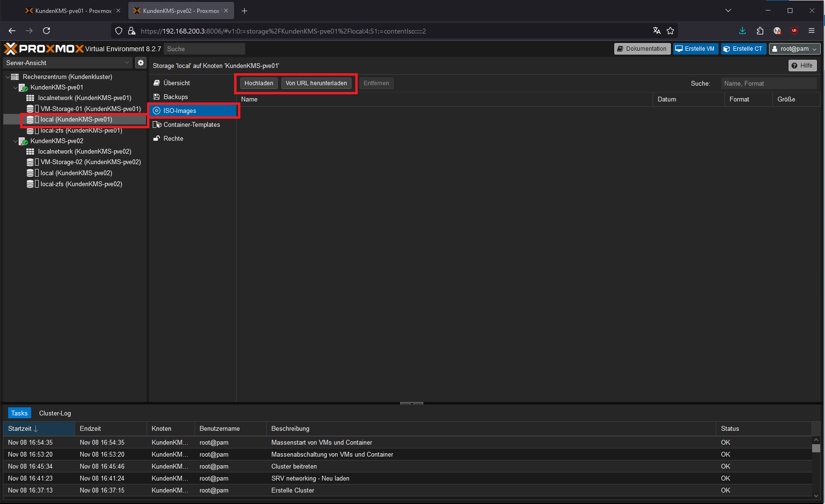Collapse the Rechenzentrum datacenter tree
Screen dimensions: 825x504
(8, 77)
